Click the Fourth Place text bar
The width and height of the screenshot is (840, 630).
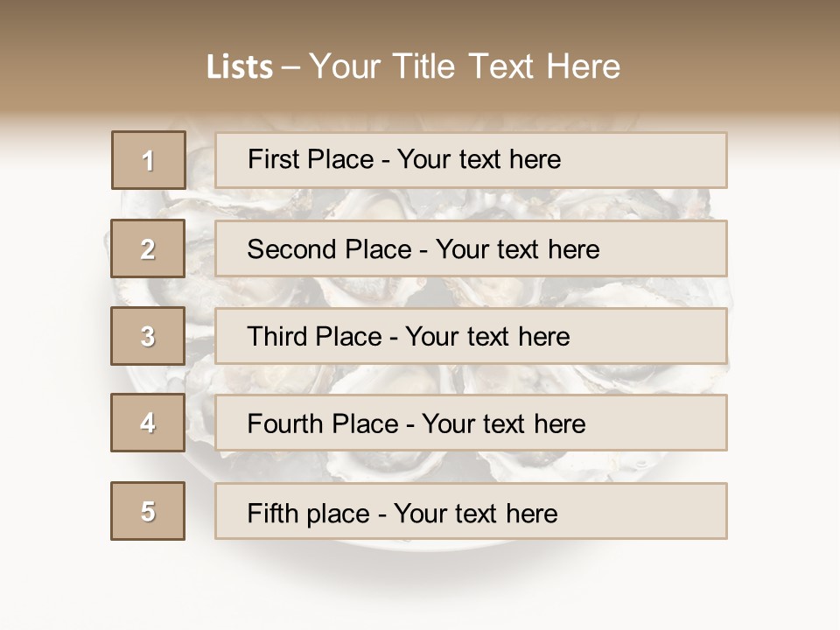click(x=471, y=423)
